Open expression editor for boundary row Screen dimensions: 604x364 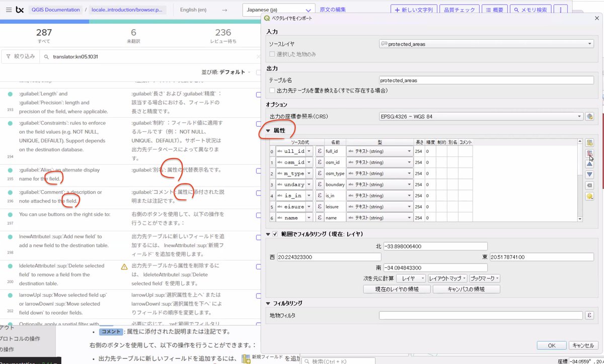tap(319, 185)
